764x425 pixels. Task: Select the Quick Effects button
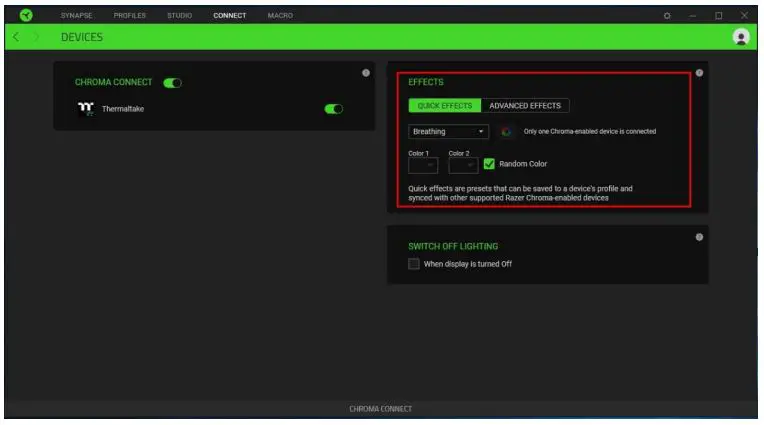[x=445, y=106]
